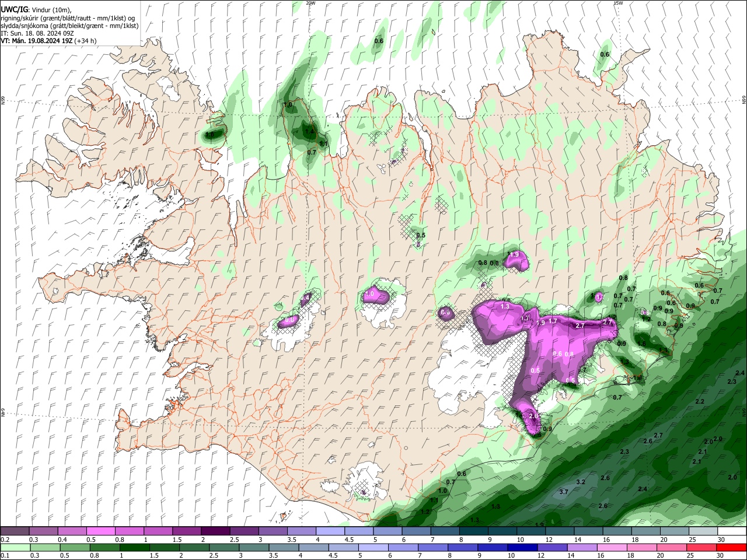Click the 'VT: Mán. 19.08.2024 19Z (+34 h)' line
This screenshot has height=560, width=747.
click(x=49, y=41)
